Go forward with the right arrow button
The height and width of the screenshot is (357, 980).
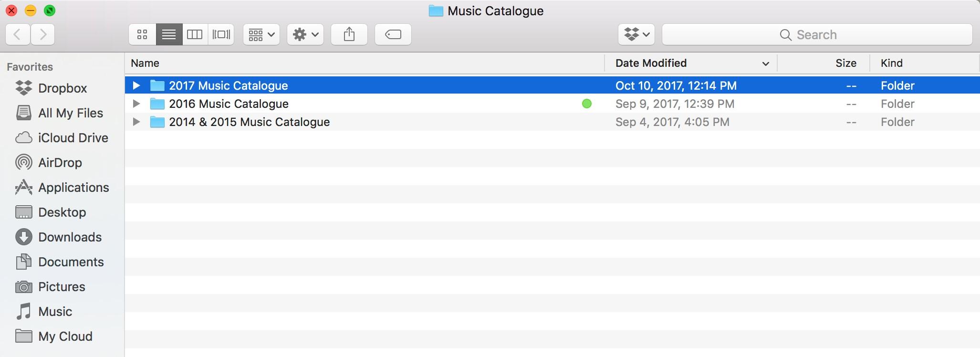tap(43, 34)
